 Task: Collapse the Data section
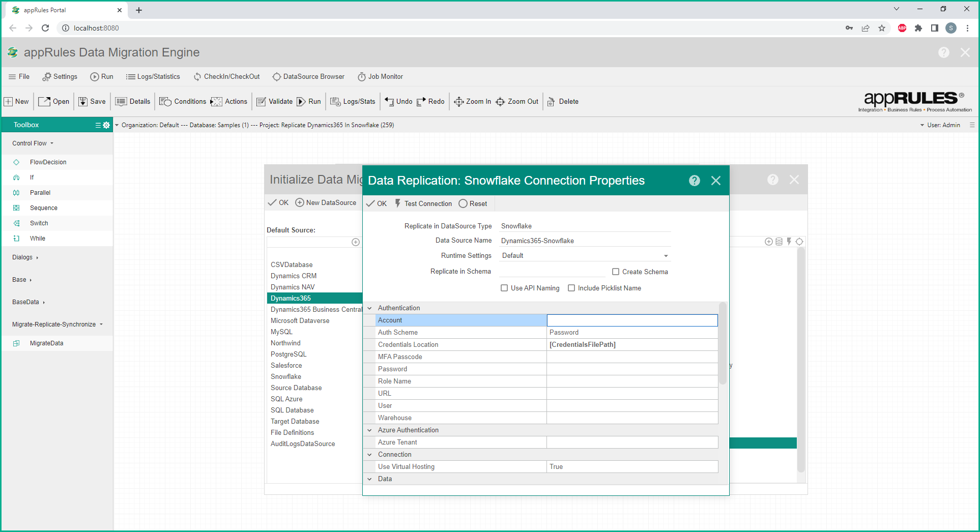coord(370,479)
